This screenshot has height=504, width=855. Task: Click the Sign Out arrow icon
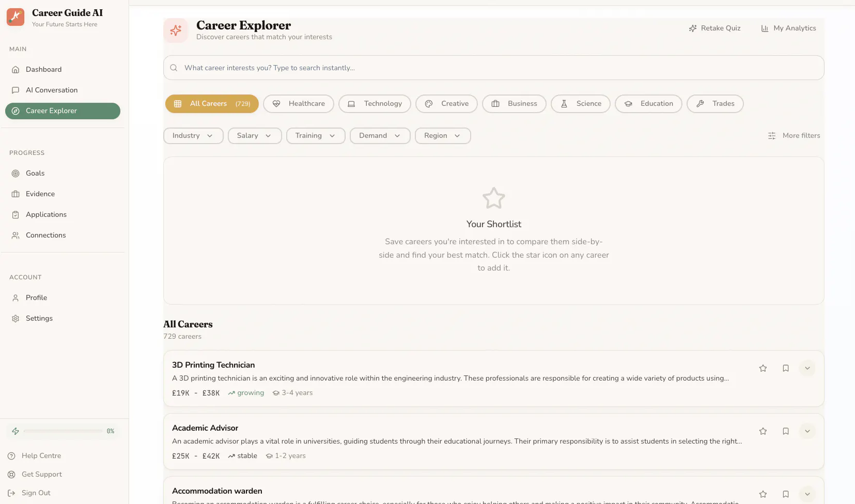[x=11, y=493]
